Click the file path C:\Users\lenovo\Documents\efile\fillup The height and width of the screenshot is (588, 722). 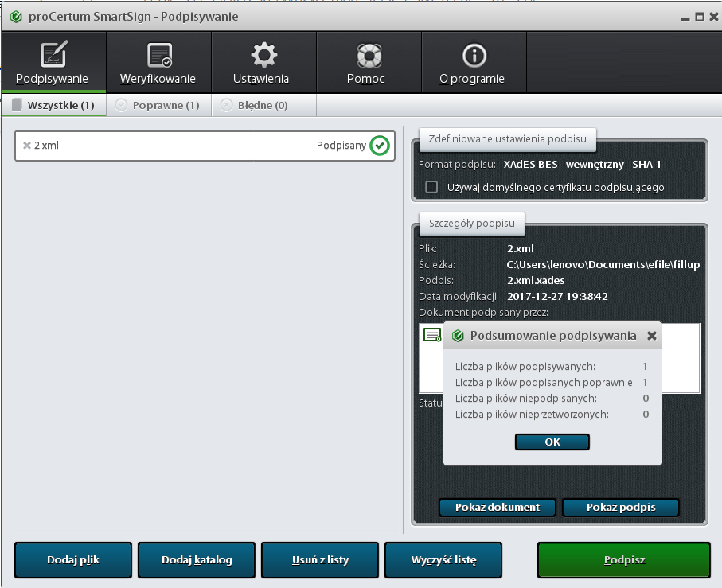coord(603,264)
